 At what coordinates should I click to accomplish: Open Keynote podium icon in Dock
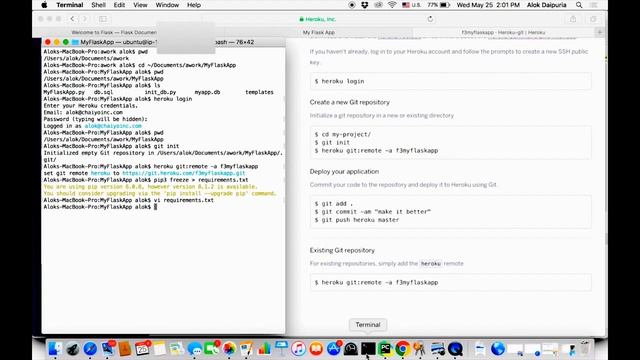(x=281, y=349)
